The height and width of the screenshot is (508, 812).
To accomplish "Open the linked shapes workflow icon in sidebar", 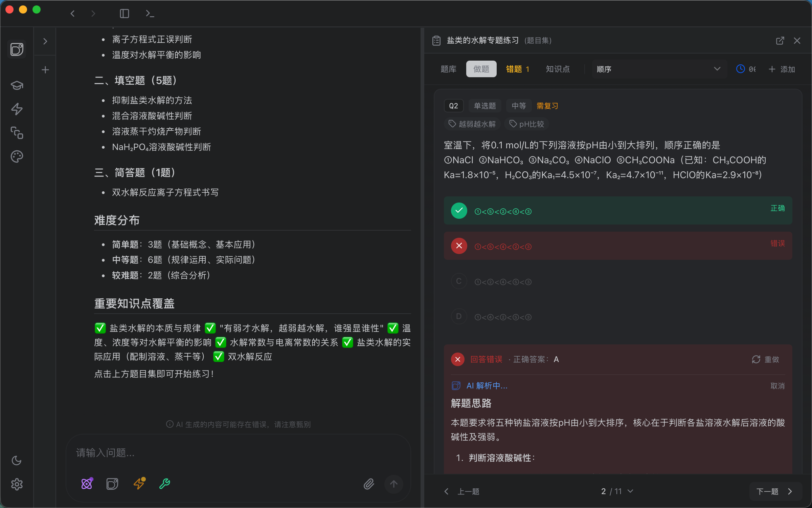I will pyautogui.click(x=17, y=132).
